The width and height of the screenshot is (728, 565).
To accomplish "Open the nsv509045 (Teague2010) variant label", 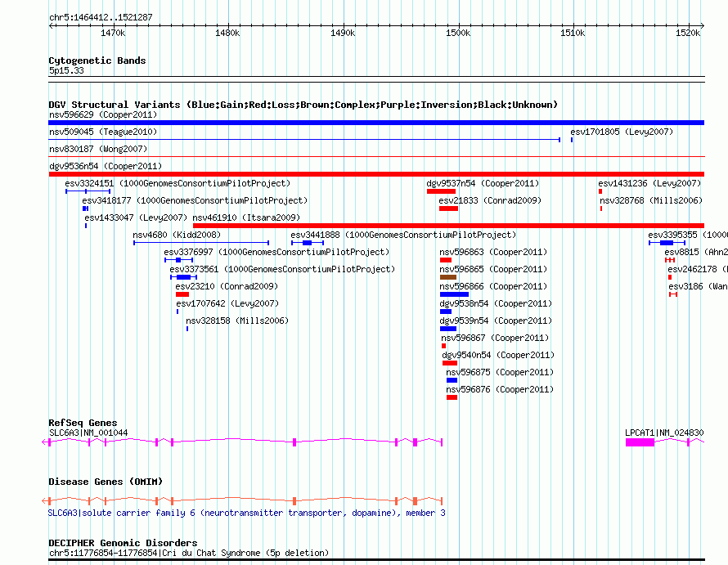I will click(103, 132).
